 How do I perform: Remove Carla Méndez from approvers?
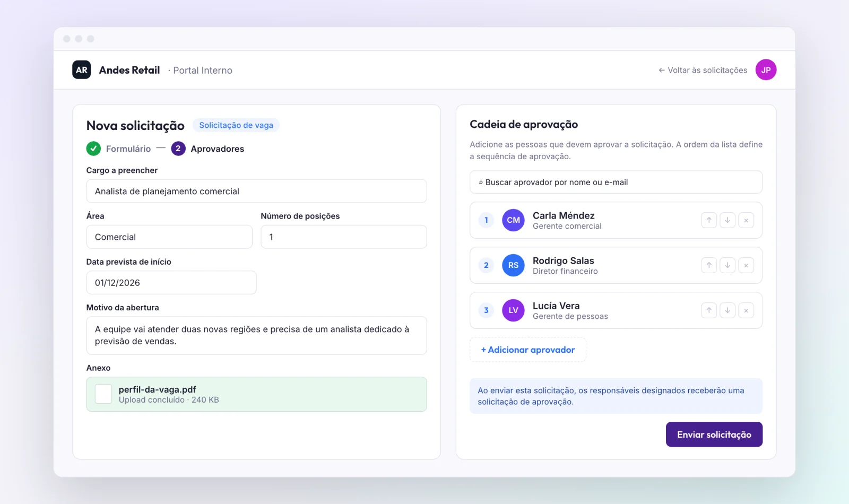(x=746, y=220)
